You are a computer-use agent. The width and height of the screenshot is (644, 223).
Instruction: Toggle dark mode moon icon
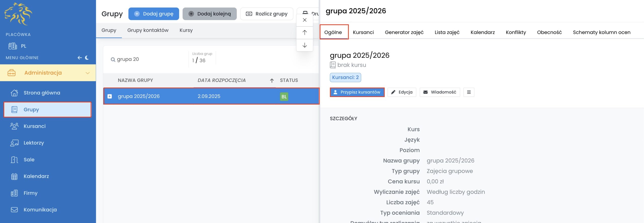coord(87,58)
